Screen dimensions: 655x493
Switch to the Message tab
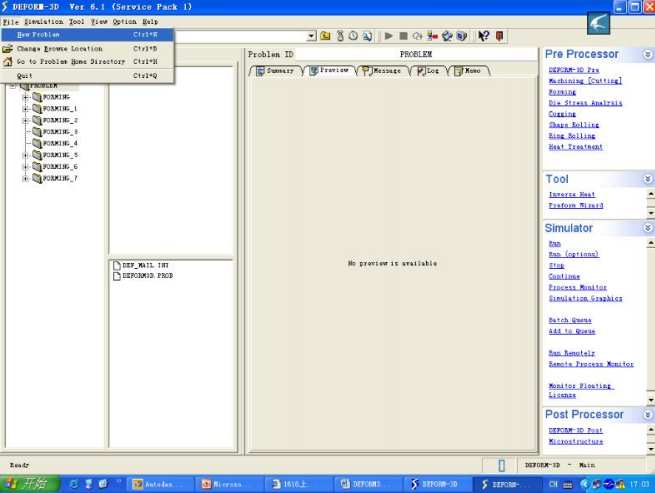[382, 71]
